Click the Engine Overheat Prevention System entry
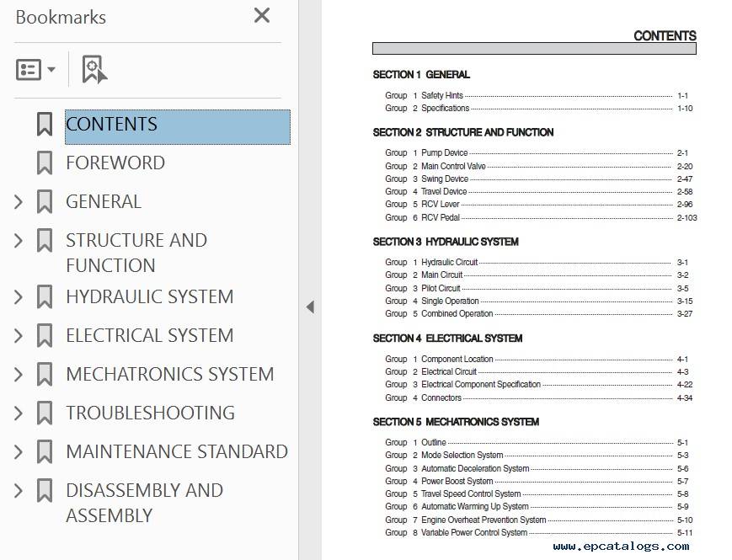This screenshot has width=732, height=560. point(539,520)
